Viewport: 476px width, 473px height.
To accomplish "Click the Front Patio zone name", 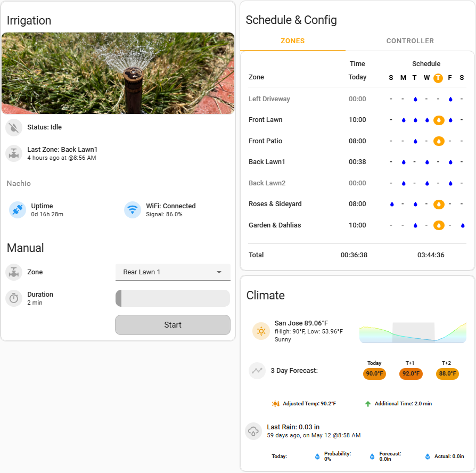I will (265, 141).
